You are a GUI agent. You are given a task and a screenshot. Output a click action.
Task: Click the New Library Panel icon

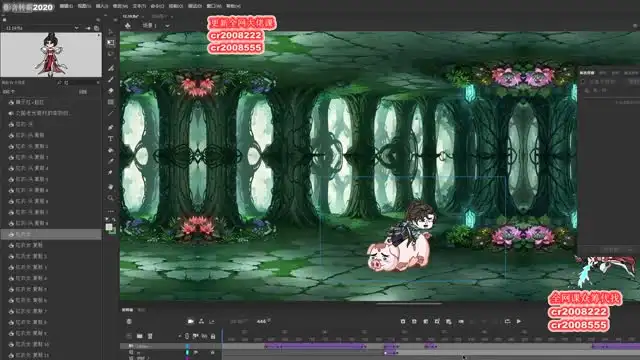coord(96,28)
